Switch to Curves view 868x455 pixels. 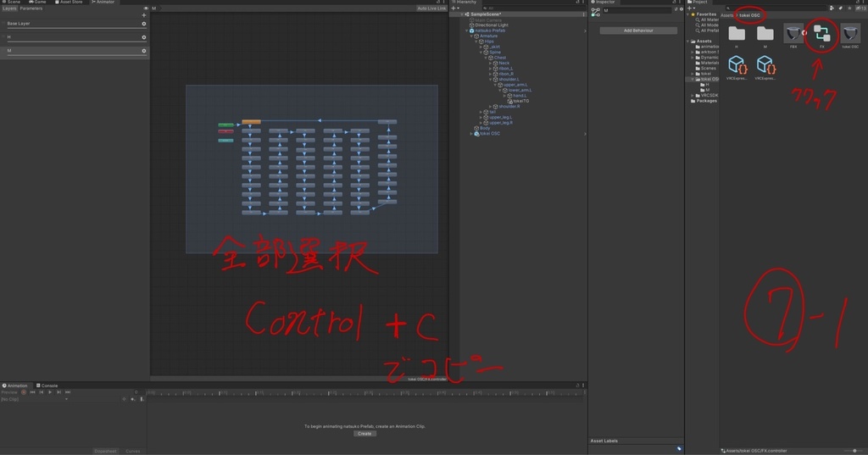(x=133, y=451)
